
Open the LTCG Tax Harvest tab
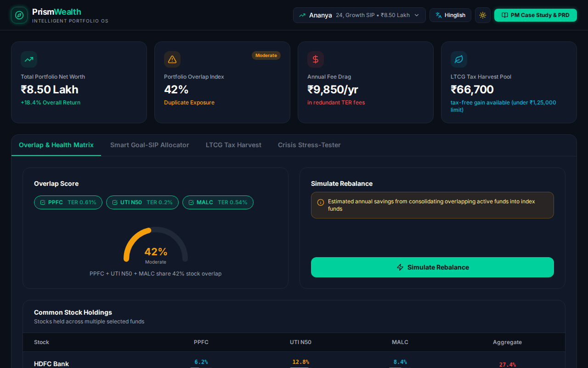[x=233, y=145]
